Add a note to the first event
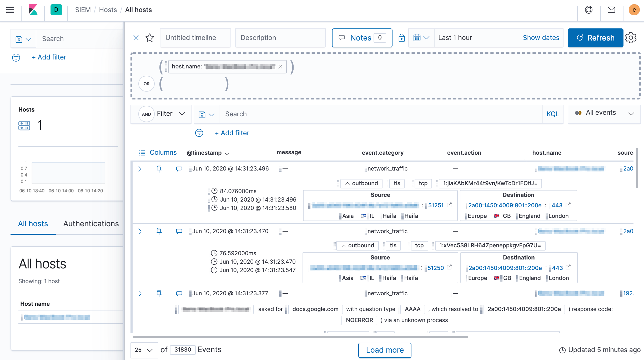 179,169
